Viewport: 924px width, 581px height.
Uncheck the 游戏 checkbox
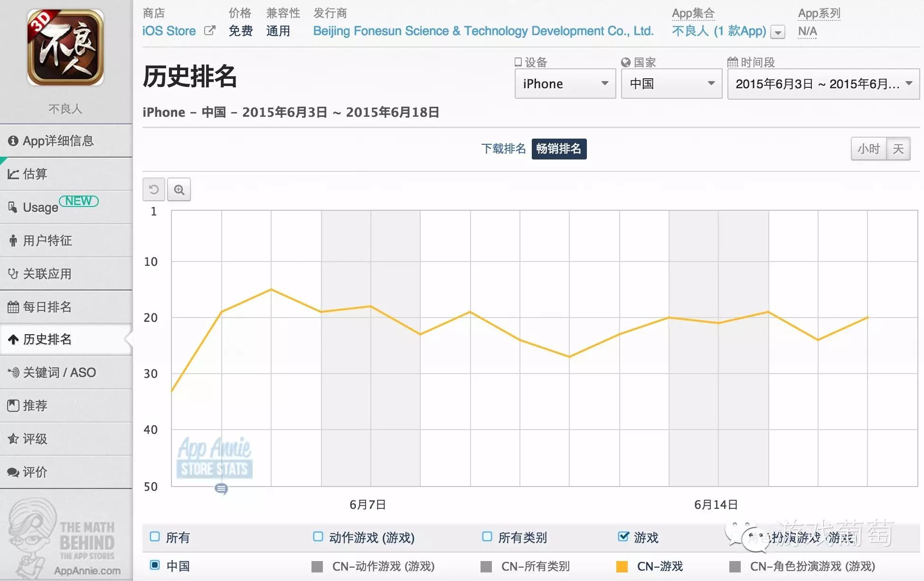[623, 536]
